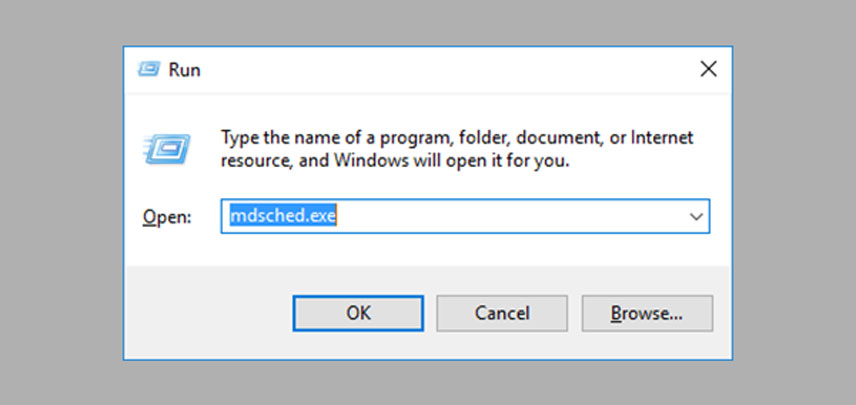
Task: Click the "Run" title text
Action: (x=185, y=70)
